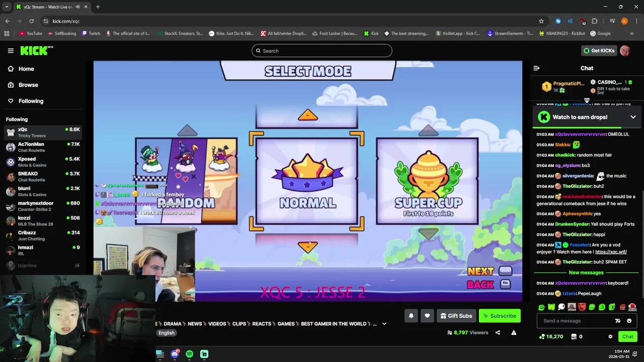Go back in browser history

click(7, 21)
